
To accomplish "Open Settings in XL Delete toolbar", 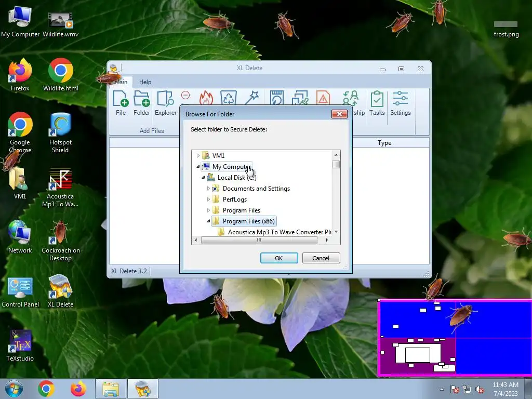I will click(401, 103).
